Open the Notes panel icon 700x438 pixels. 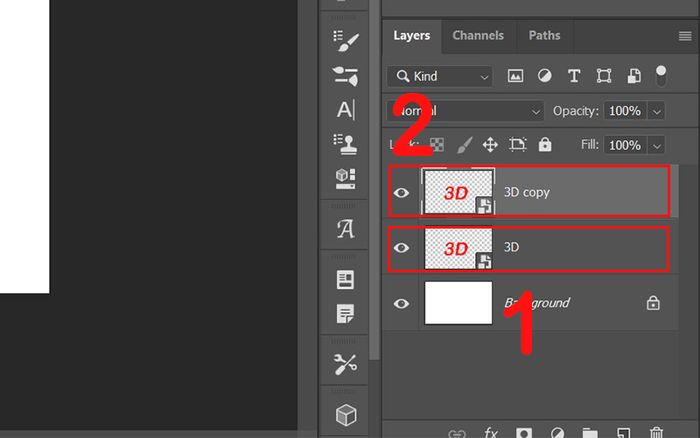(x=345, y=313)
